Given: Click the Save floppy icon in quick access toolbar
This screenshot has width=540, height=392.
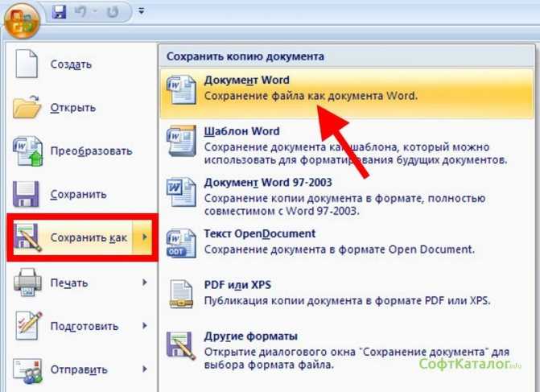Looking at the screenshot, I should (x=60, y=12).
